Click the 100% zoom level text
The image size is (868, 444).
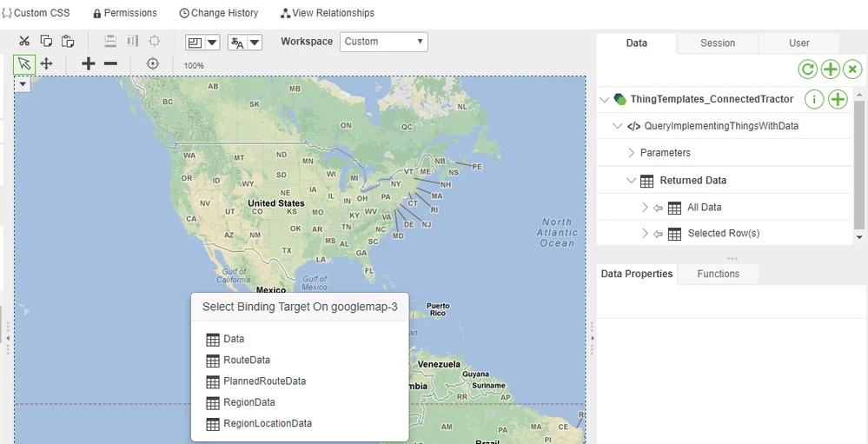point(194,65)
